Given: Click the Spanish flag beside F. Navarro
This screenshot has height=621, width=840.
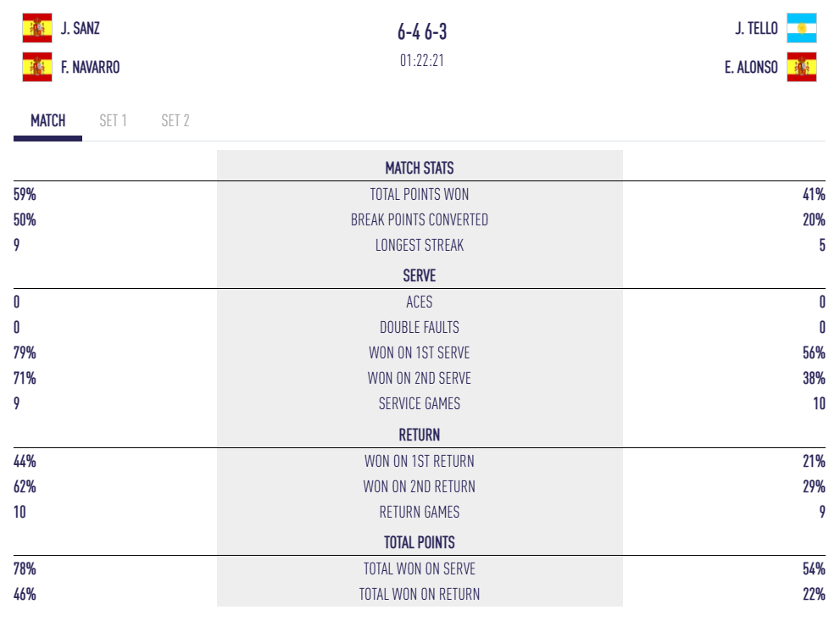Looking at the screenshot, I should 36,67.
